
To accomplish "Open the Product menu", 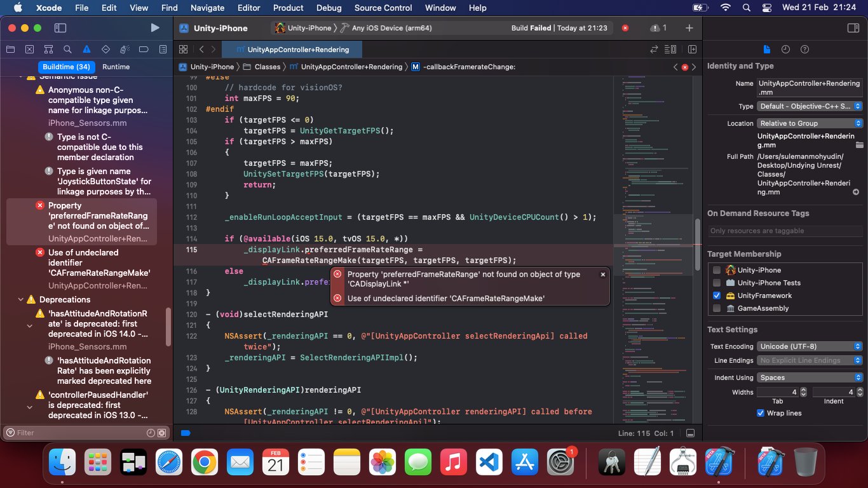I will [288, 8].
